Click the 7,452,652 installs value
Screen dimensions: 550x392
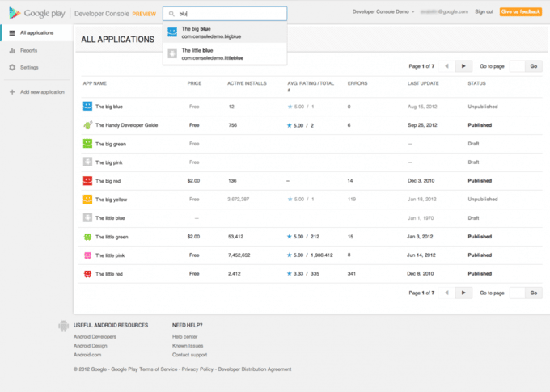[x=239, y=255]
